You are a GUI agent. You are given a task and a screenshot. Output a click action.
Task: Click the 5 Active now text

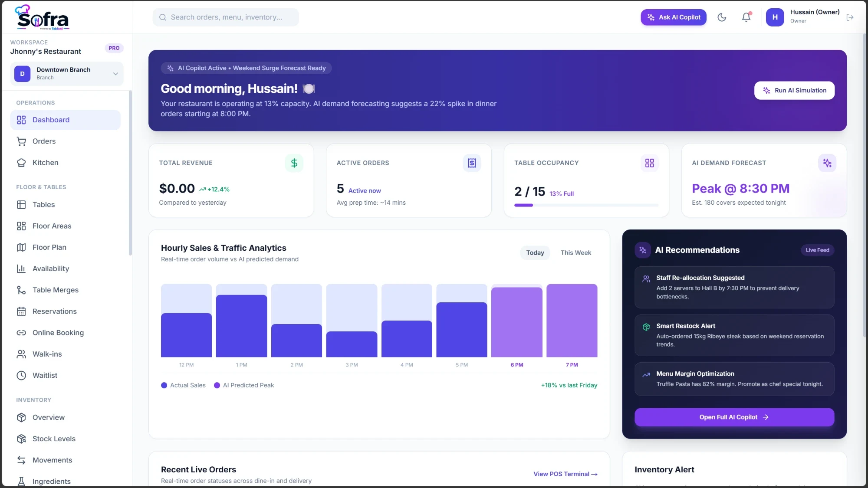coord(358,189)
